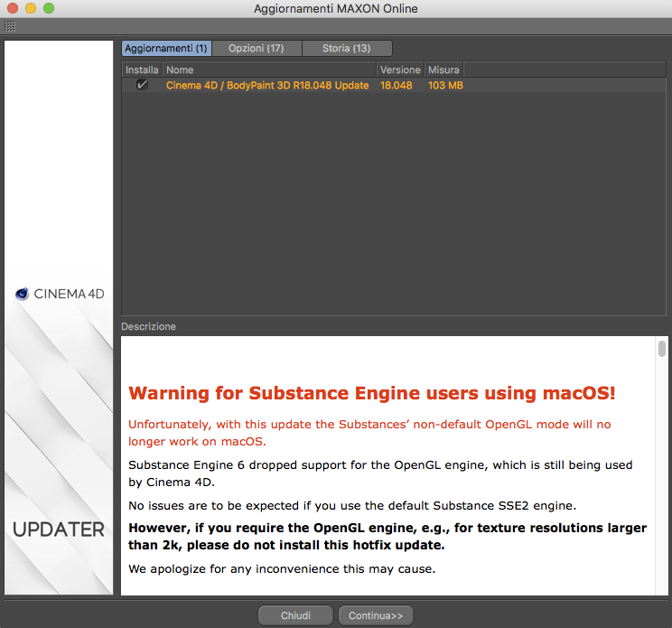Viewport: 672px width, 628px height.
Task: Click the red close window button
Action: [x=13, y=8]
